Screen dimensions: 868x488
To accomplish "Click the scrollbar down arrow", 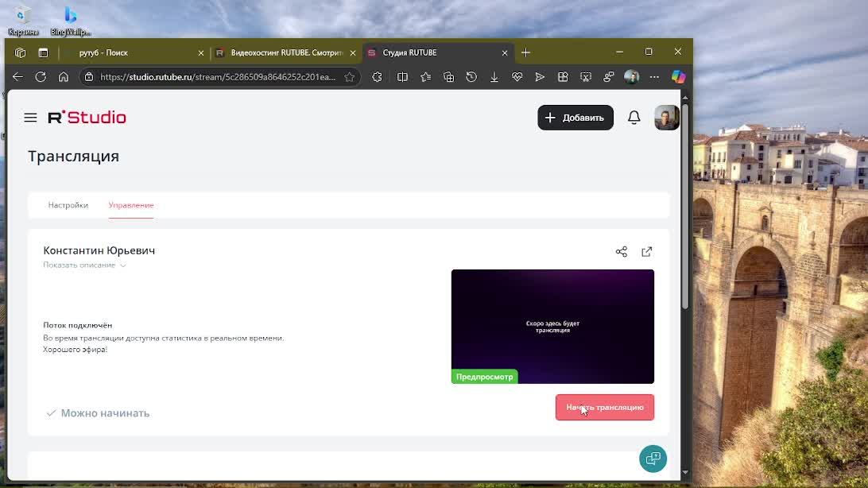I will [685, 473].
